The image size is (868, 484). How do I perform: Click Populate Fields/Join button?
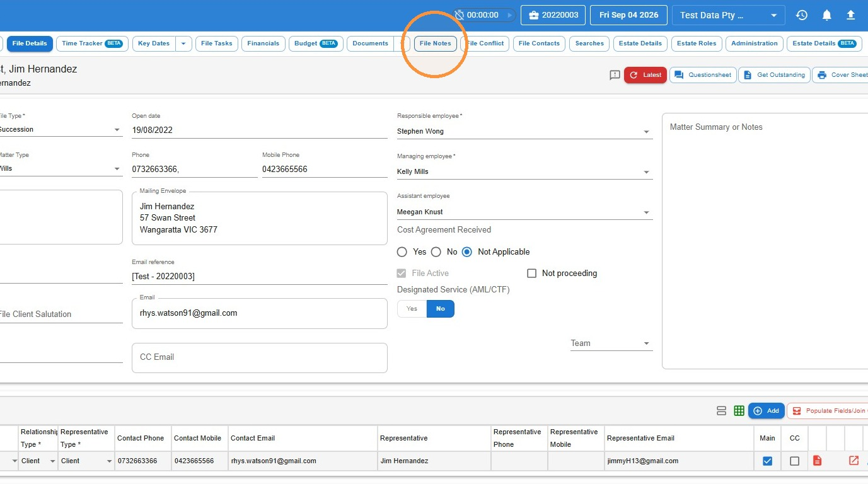pos(828,411)
